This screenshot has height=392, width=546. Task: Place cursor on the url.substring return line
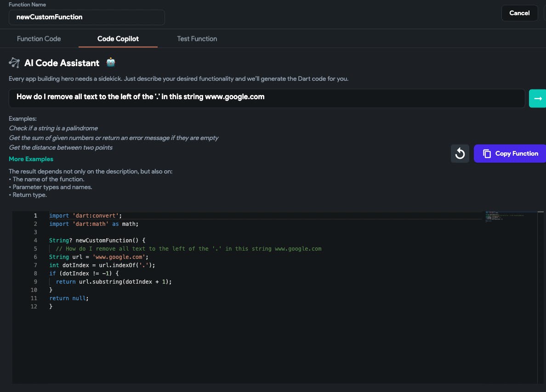[114, 282]
